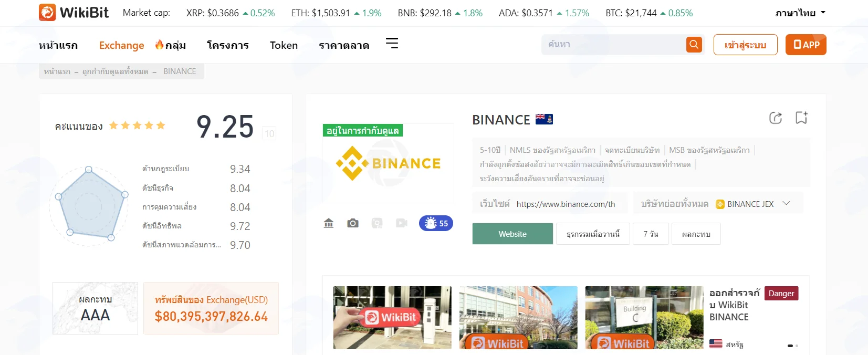This screenshot has height=355, width=868.
Task: Open the middle survey photo of brick building
Action: point(518,318)
